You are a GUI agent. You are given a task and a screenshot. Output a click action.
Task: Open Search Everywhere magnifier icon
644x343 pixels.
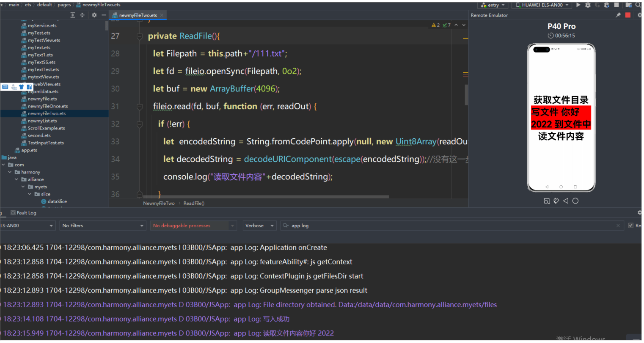click(x=638, y=5)
